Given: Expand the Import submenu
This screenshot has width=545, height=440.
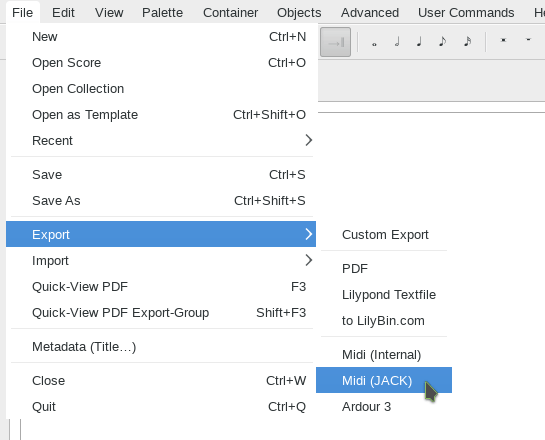Looking at the screenshot, I should (161, 260).
